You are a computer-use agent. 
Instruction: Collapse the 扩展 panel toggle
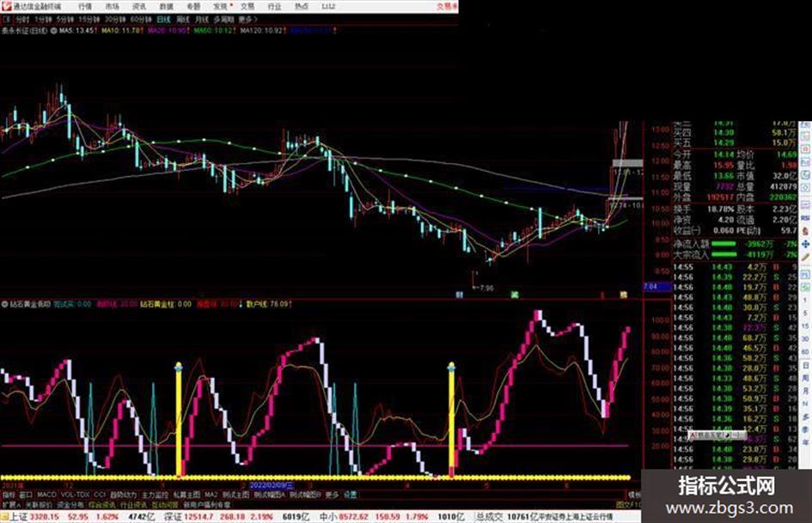11,504
